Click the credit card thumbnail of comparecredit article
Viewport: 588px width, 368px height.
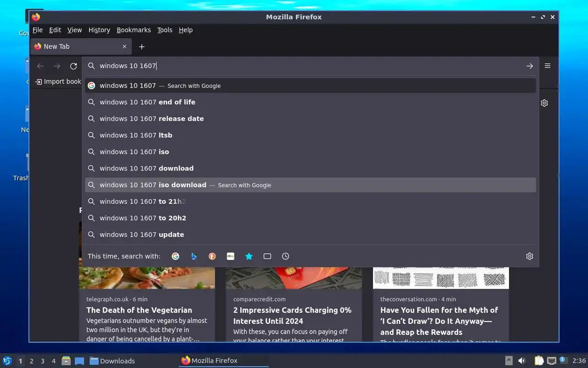pyautogui.click(x=294, y=278)
